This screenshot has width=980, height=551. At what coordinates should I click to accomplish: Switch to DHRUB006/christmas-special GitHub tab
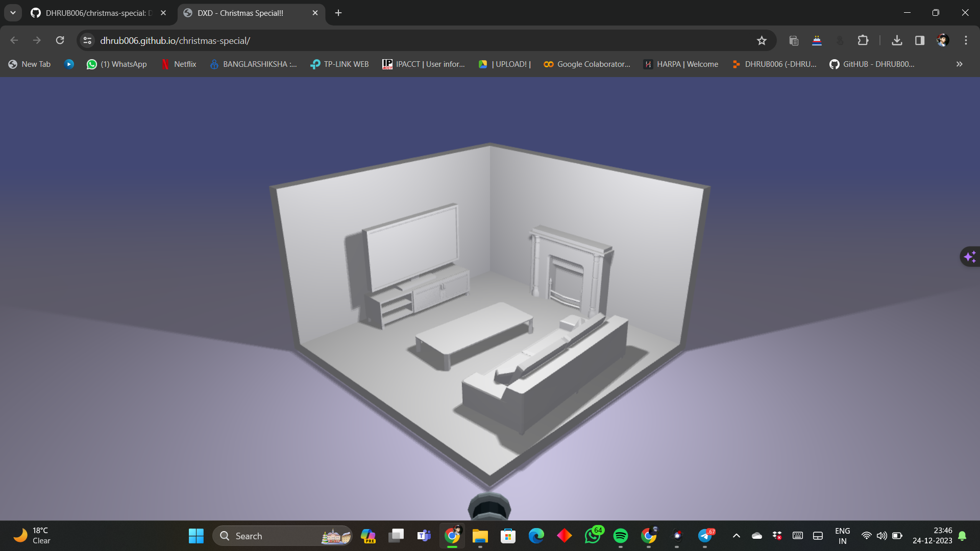tap(98, 13)
